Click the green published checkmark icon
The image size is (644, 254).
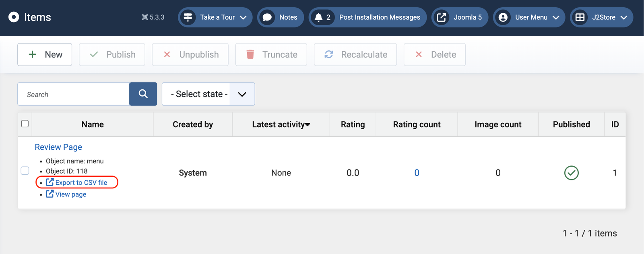click(x=571, y=173)
